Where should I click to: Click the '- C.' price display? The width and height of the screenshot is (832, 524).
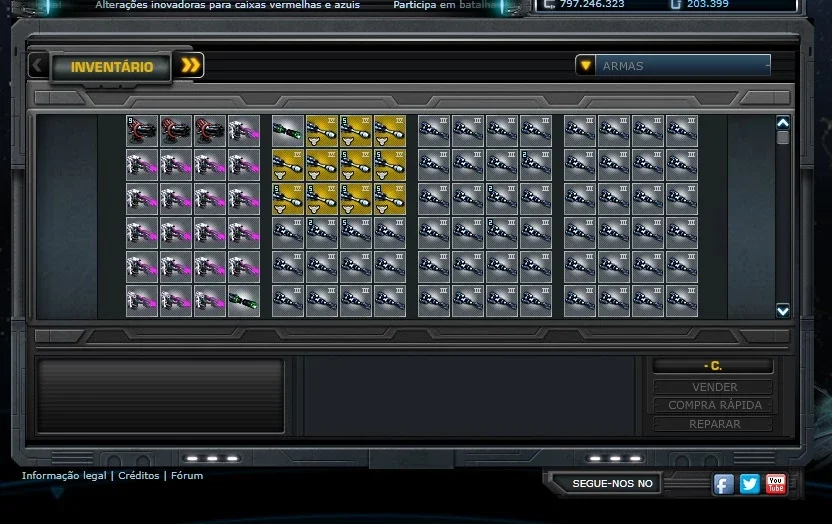[x=713, y=366]
